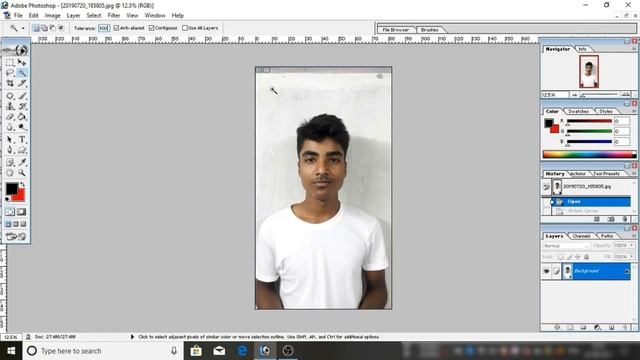
Task: Open the Navigator panel options menu
Action: (x=634, y=49)
